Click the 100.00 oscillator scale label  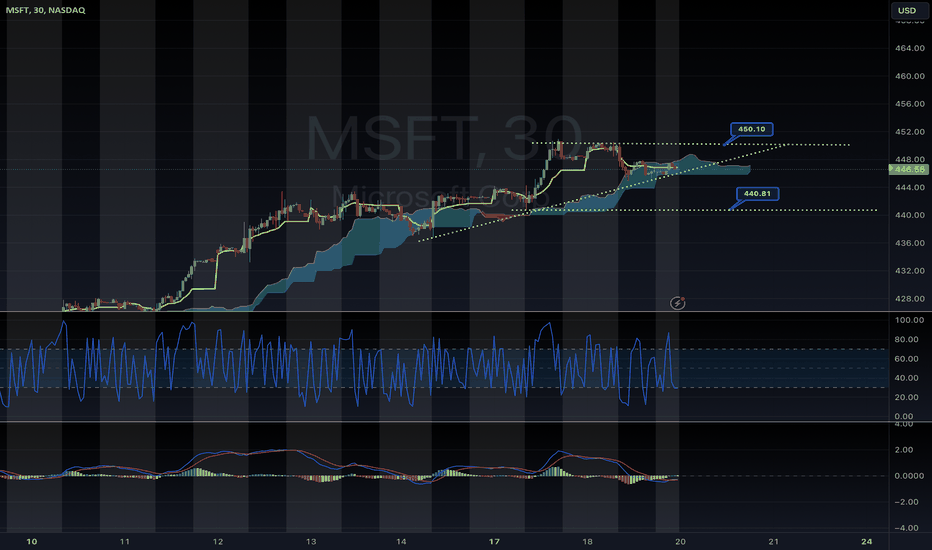(x=909, y=320)
